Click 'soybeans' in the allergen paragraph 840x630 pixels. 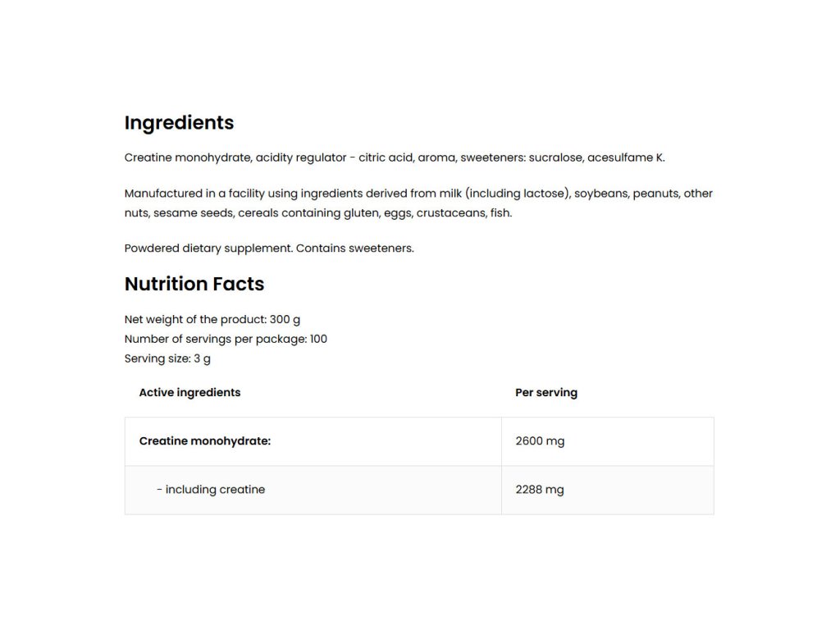tap(601, 194)
